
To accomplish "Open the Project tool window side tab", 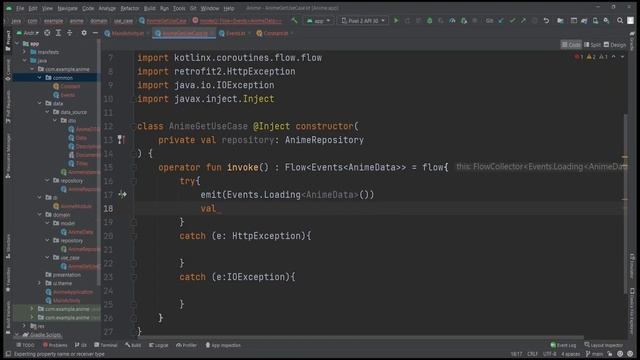I will coord(8,41).
